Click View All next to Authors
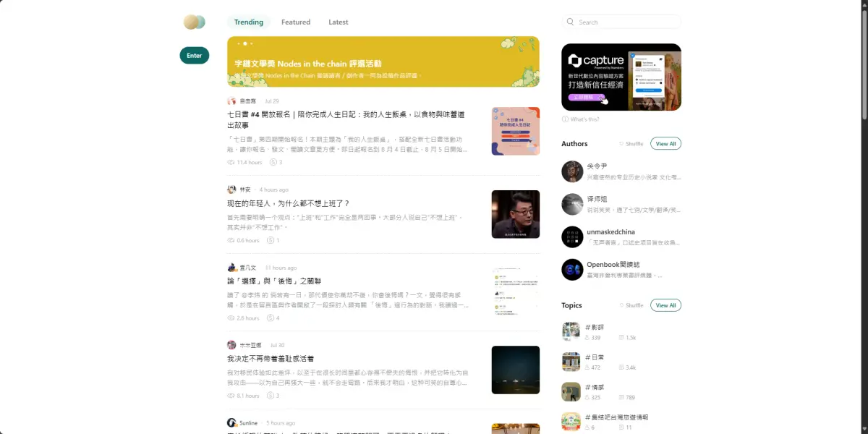The height and width of the screenshot is (434, 868). pyautogui.click(x=665, y=144)
